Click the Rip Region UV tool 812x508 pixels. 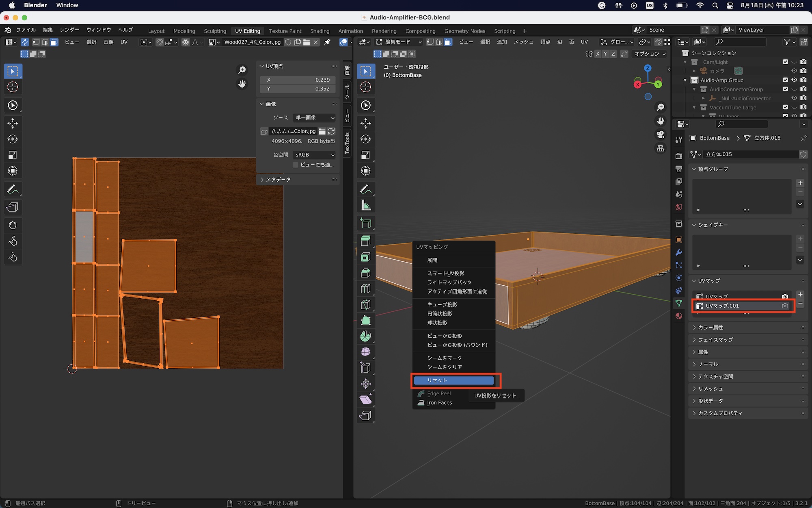tap(13, 207)
